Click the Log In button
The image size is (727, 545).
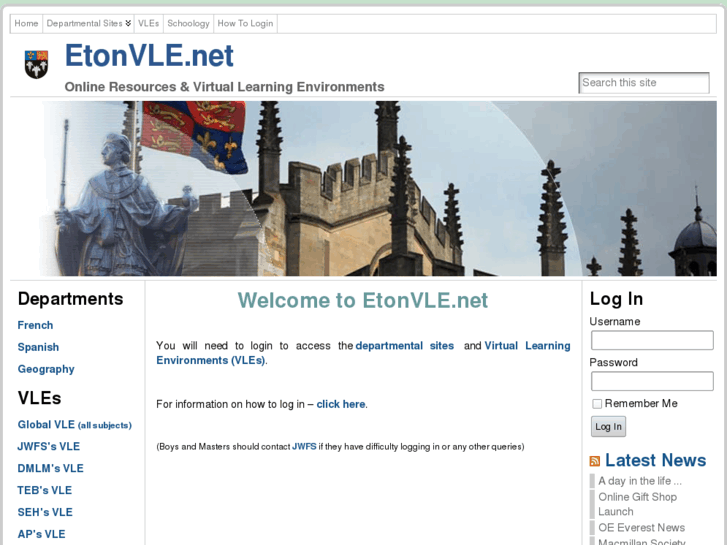608,427
